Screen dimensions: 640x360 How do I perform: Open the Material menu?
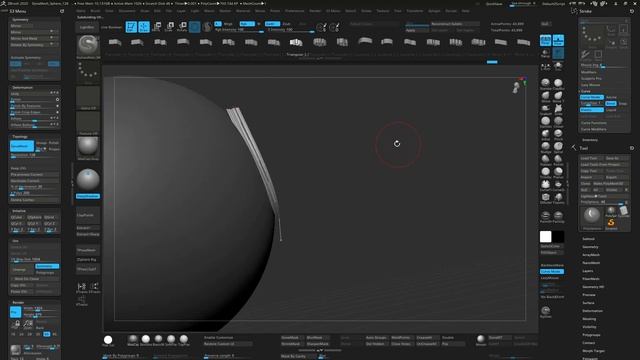coord(243,11)
